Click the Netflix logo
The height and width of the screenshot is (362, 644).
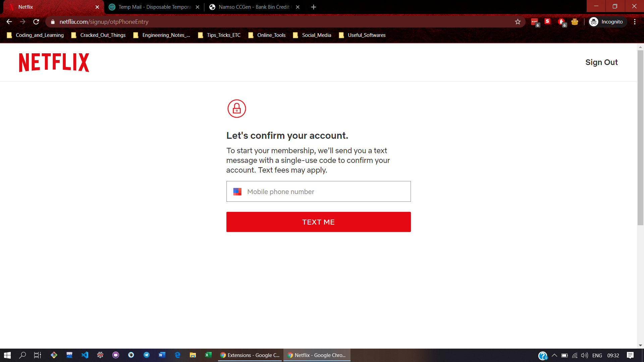(x=54, y=62)
